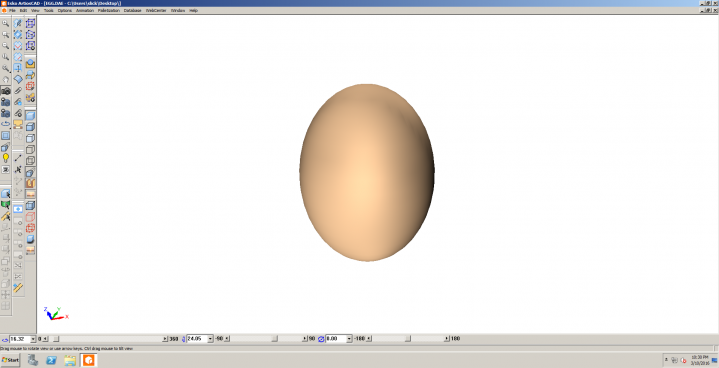Click the blue curved sheet icon
719x368 pixels.
pos(18,79)
